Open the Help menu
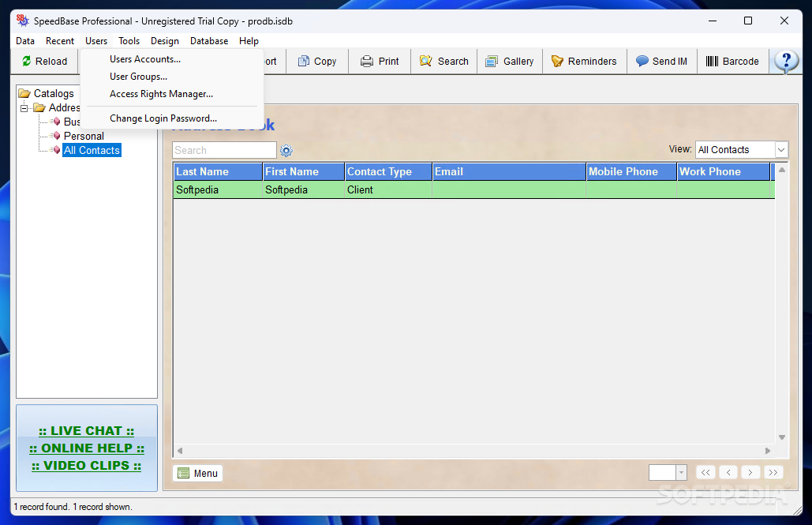This screenshot has height=525, width=812. tap(249, 41)
